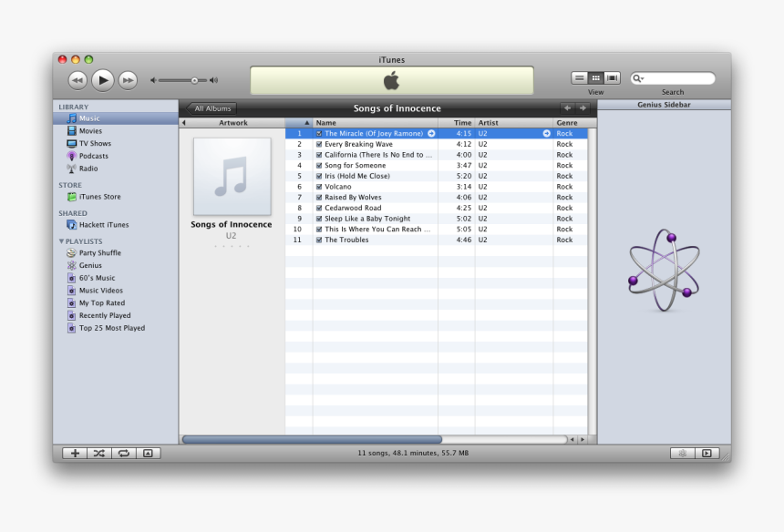
Task: Uncheck Iris (Hold Me Close)
Action: (319, 176)
